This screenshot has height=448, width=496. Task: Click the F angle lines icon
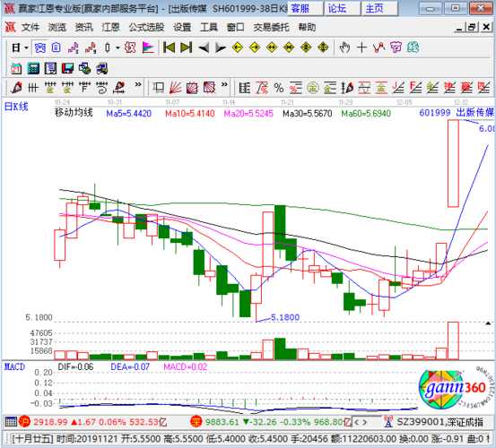[x=415, y=88]
